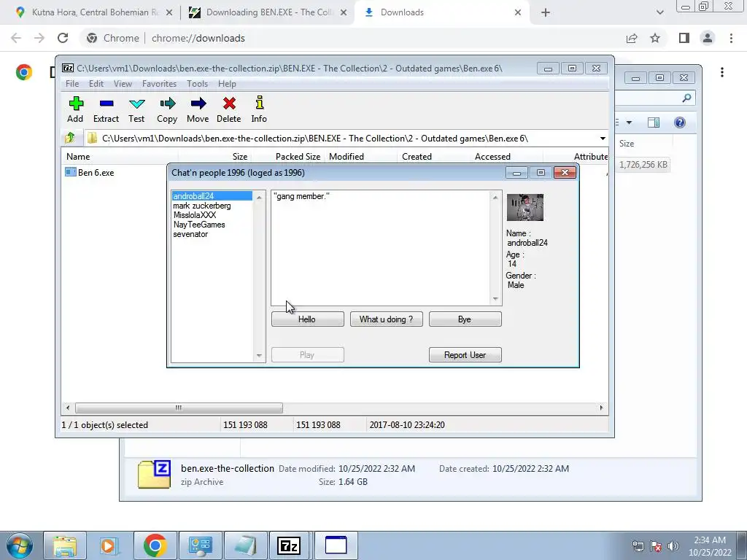Viewport: 747px width, 560px height.
Task: Click the Report User button
Action: point(465,355)
